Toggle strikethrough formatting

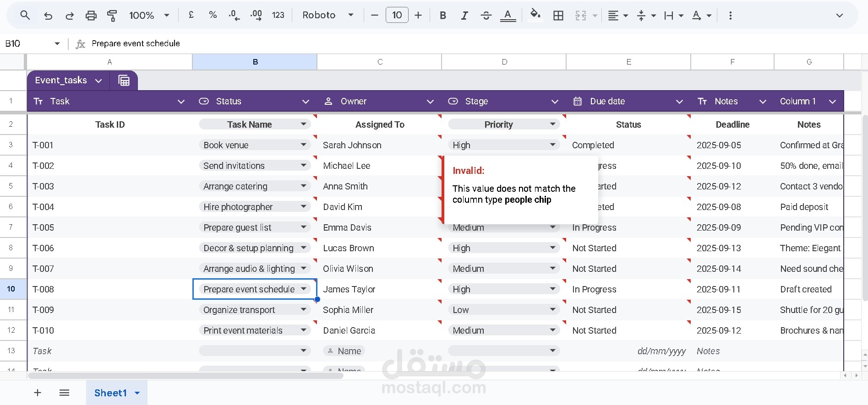click(x=486, y=15)
